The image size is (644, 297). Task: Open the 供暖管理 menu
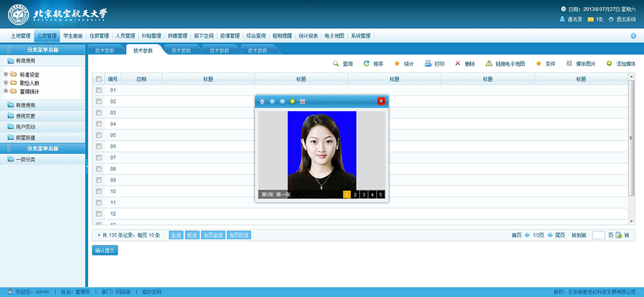(177, 36)
